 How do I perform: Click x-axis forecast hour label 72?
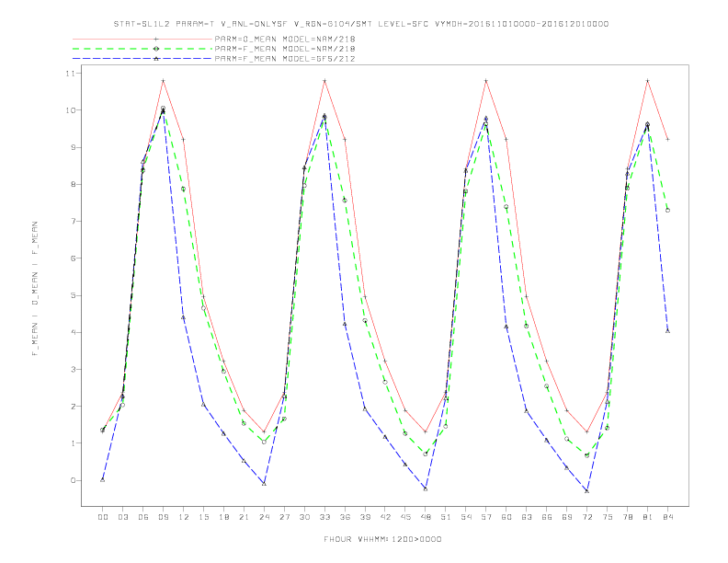click(x=587, y=517)
